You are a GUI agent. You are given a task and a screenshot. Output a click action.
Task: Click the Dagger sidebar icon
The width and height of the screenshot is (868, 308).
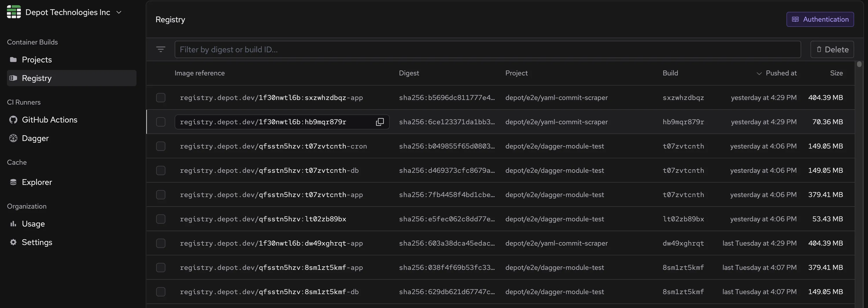point(13,138)
